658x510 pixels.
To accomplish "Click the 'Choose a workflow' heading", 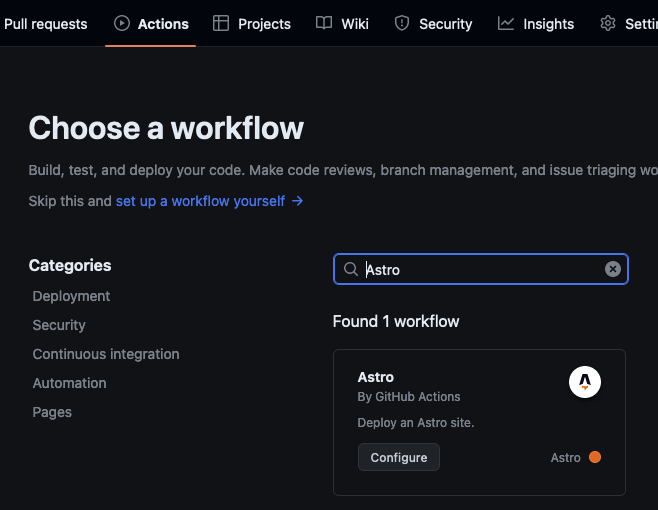I will tap(166, 128).
